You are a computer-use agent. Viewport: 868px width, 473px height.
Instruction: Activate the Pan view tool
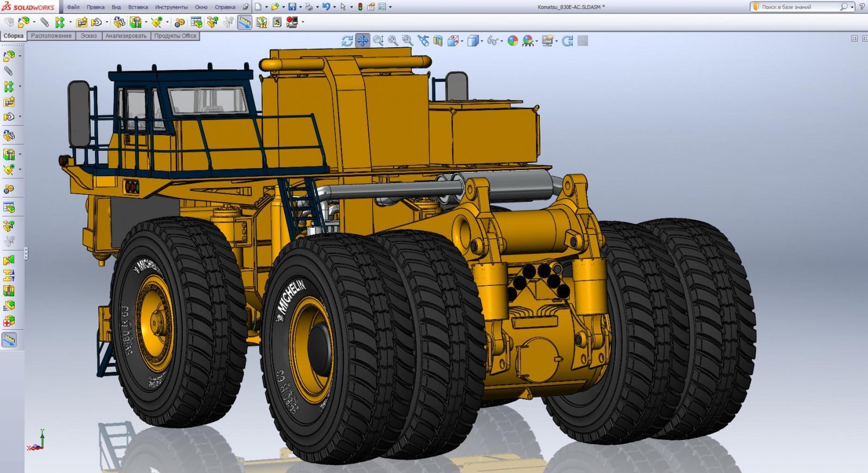362,41
